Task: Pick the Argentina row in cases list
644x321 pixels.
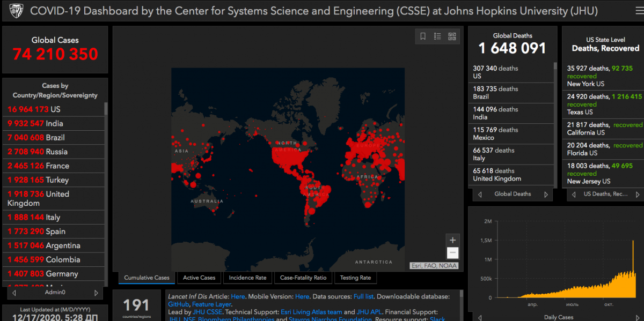Action: pyautogui.click(x=54, y=245)
